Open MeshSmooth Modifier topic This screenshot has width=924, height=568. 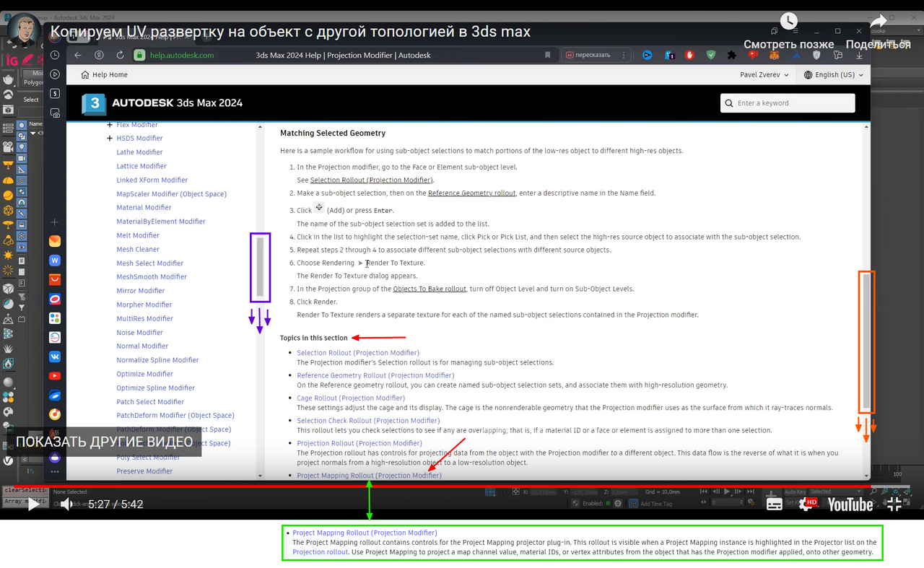[x=152, y=276]
